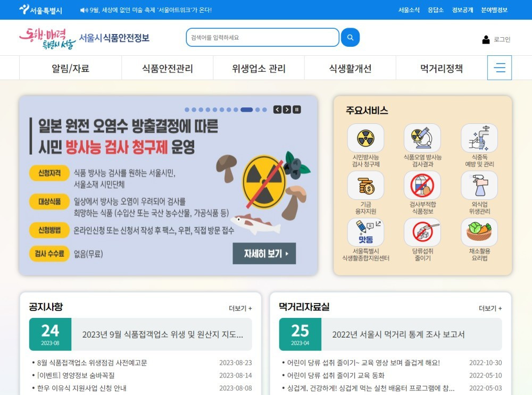Open 2022년 서울시 먹거리 통계 조사 보고서

tap(398, 334)
